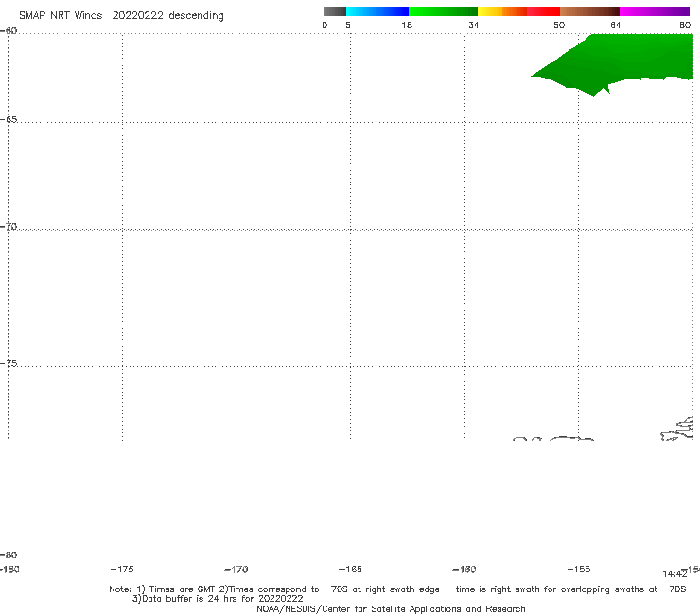Click the latitude label '-70'
This screenshot has width=700, height=615.
9,227
